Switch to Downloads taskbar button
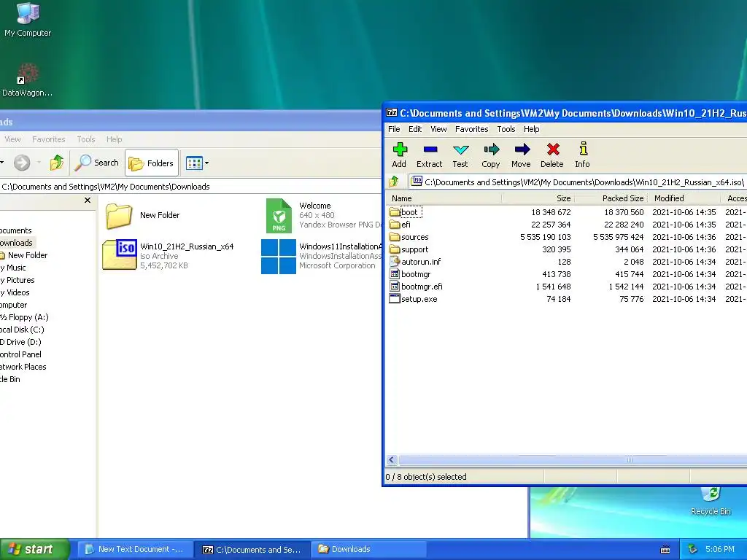The width and height of the screenshot is (747, 560). coord(368,549)
